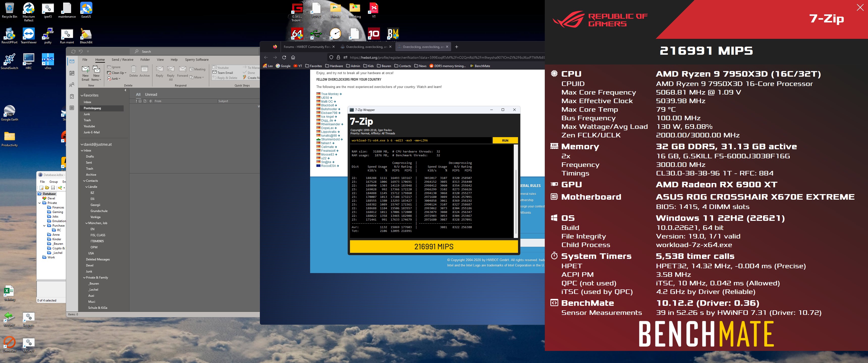Image resolution: width=868 pixels, height=363 pixels.
Task: Click the Delete trash icon in Outlook ribbon
Action: pos(133,71)
